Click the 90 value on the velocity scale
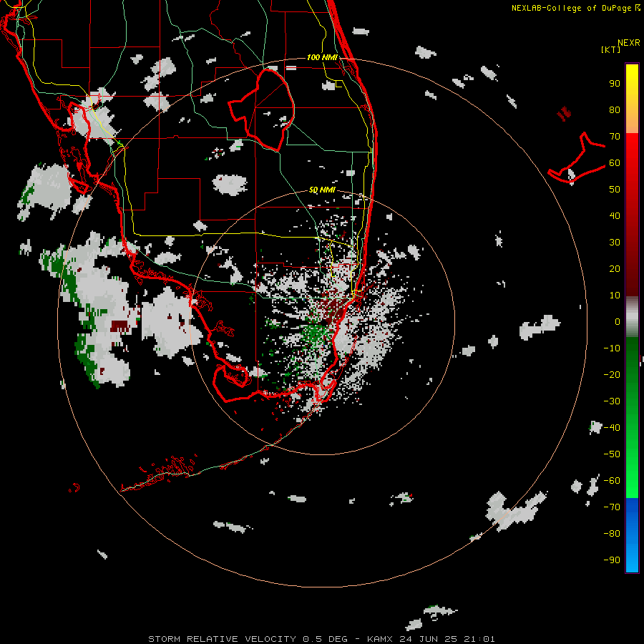The image size is (644, 644). tap(615, 84)
